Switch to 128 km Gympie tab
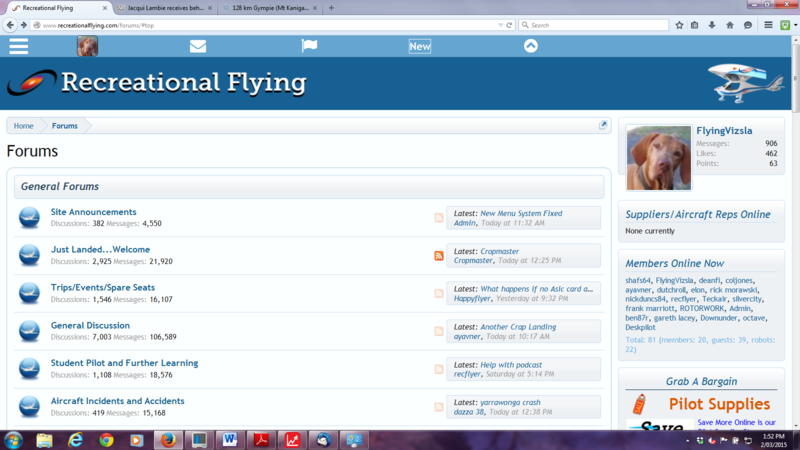This screenshot has height=450, width=800. pos(269,8)
